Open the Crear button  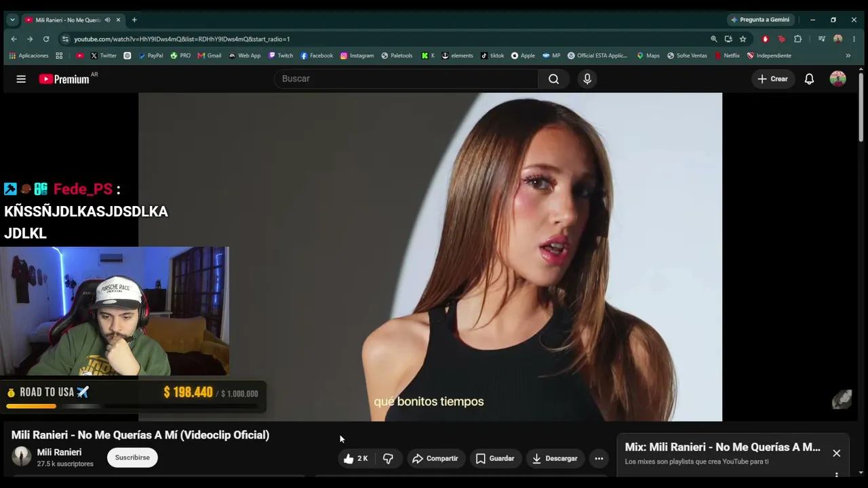772,79
